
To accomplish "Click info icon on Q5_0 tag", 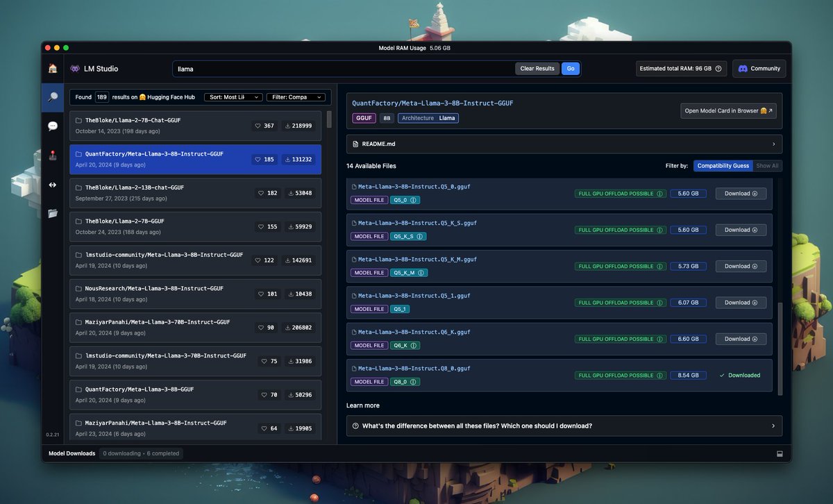I will coord(413,200).
